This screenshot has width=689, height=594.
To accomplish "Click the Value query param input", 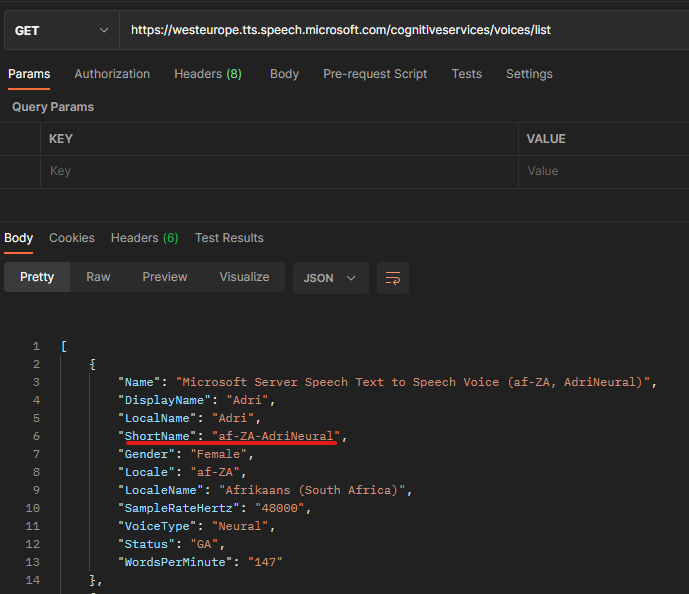I will (600, 171).
